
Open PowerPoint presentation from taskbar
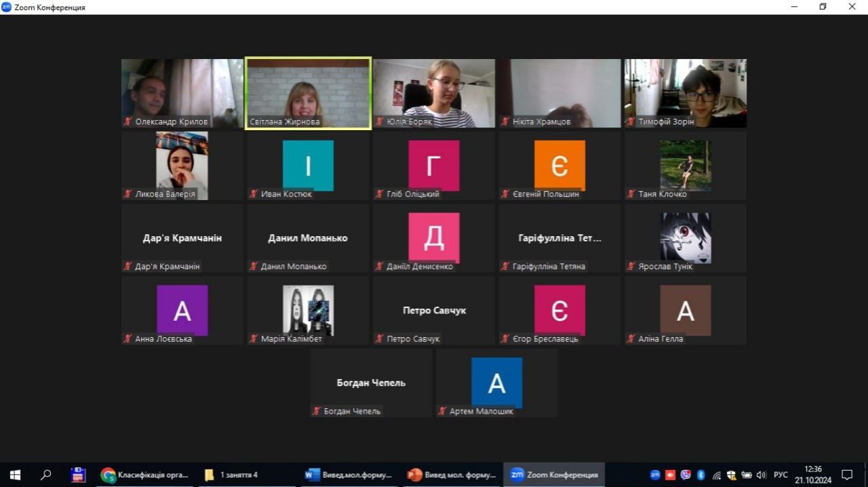click(x=452, y=475)
